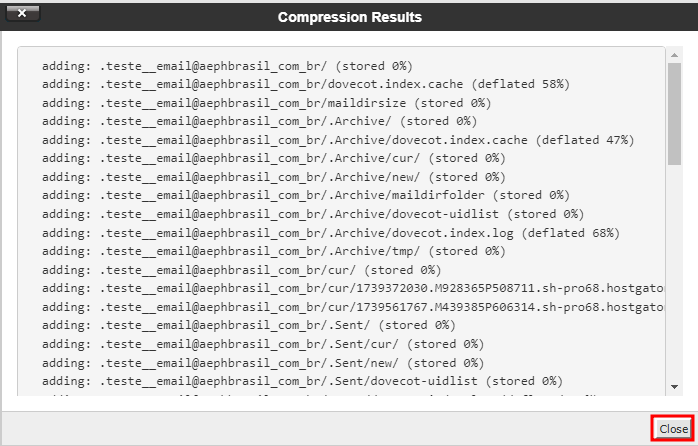Click the cur/1739561767.M439385P606314 log entry

pos(353,307)
